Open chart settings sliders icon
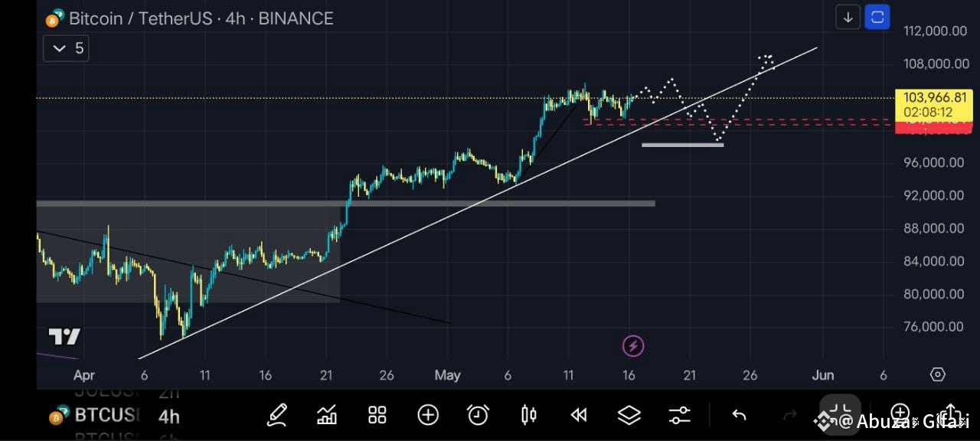This screenshot has width=980, height=441. point(679,415)
